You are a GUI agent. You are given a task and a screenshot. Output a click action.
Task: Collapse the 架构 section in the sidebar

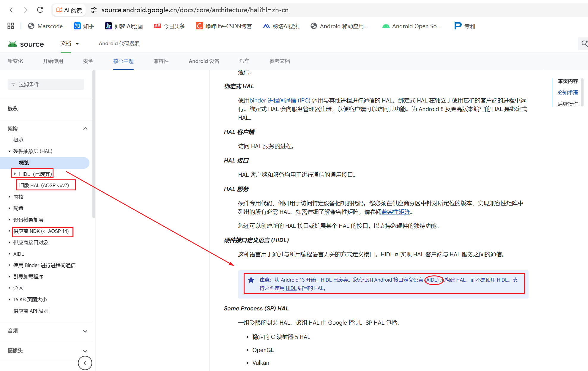coord(85,128)
